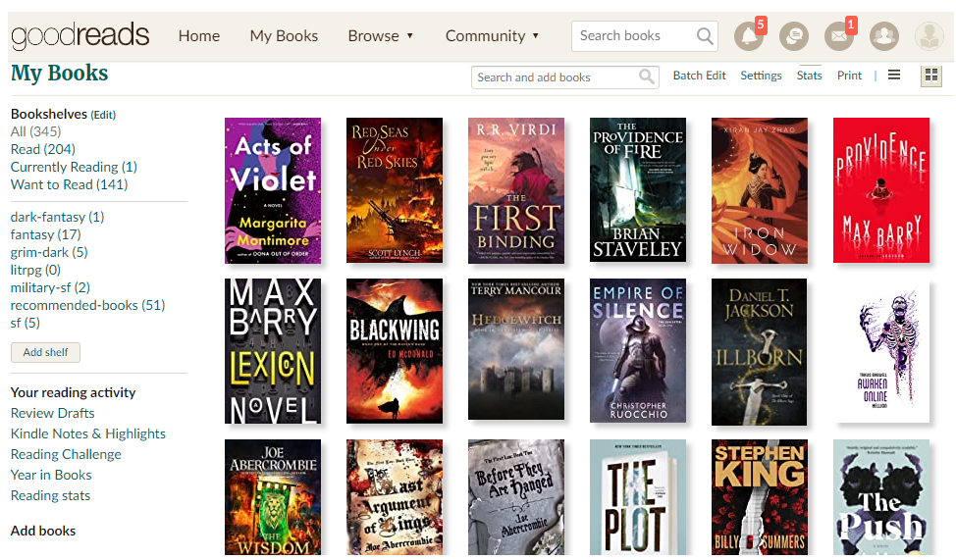Open the friends icon in header
This screenshot has height=560, width=956.
884,36
